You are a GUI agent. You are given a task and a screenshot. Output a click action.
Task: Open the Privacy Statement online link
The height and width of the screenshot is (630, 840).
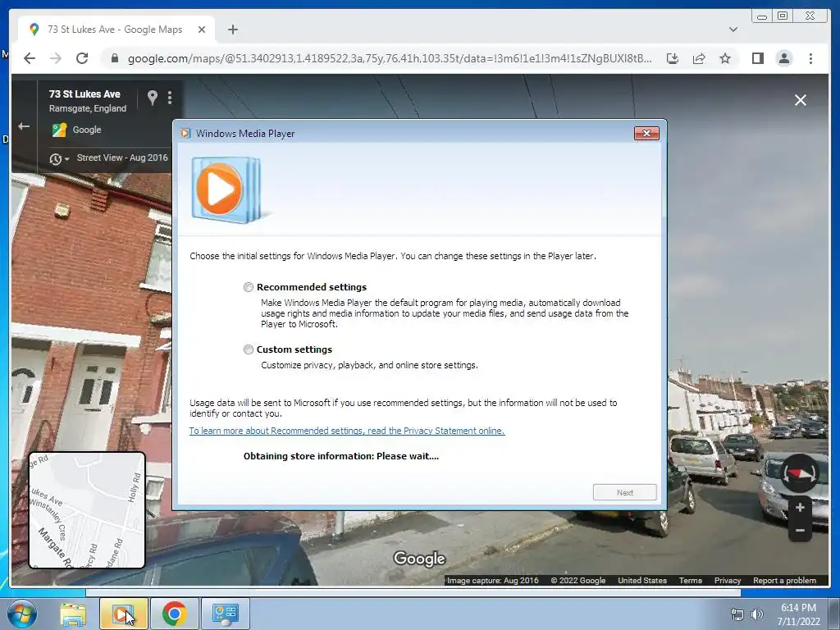(x=347, y=431)
